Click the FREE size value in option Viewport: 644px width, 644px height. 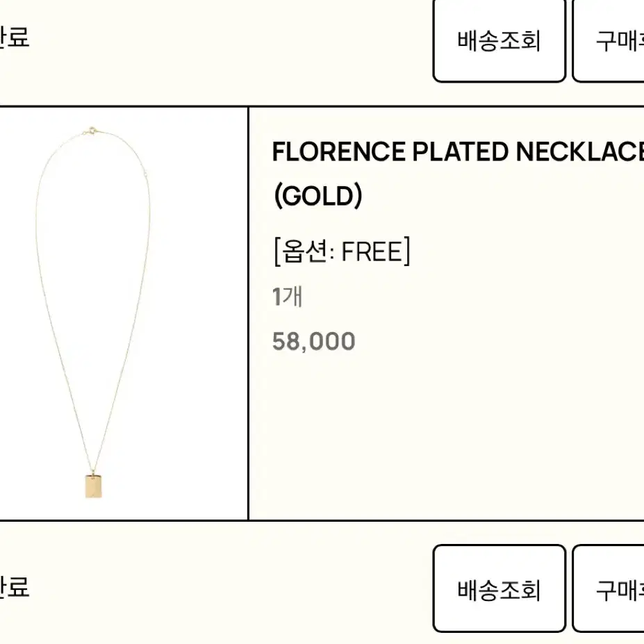pos(371,251)
